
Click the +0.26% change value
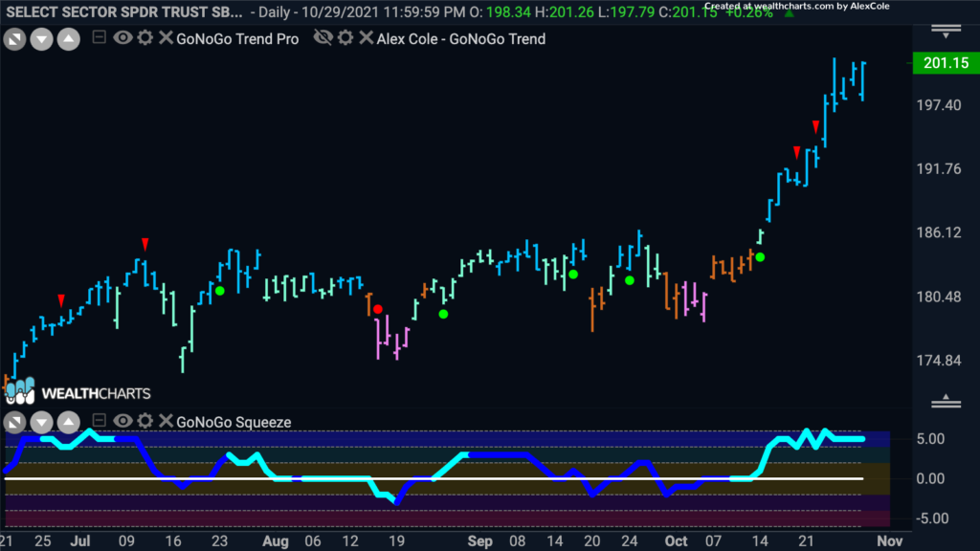(x=749, y=12)
